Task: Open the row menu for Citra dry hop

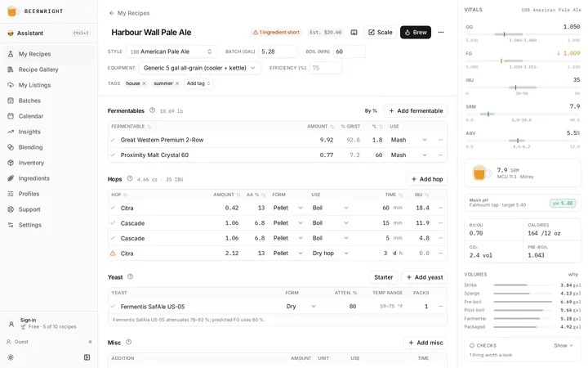Action: [x=441, y=253]
